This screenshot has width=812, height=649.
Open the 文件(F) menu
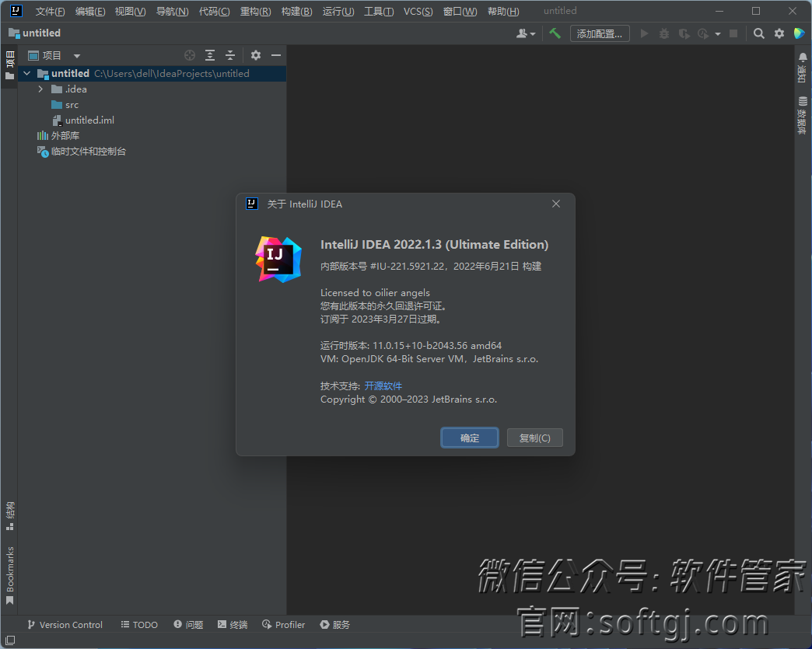(51, 12)
